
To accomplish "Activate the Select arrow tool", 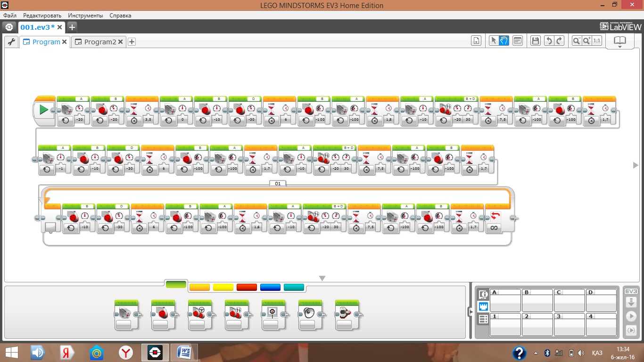I will (494, 41).
